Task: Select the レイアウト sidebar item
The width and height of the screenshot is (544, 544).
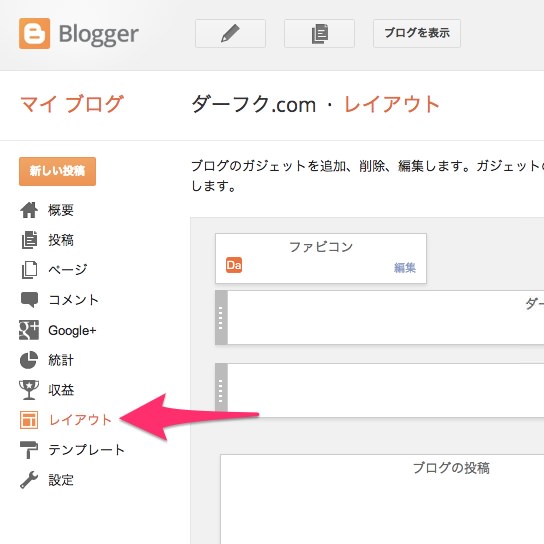Action: pyautogui.click(x=80, y=420)
